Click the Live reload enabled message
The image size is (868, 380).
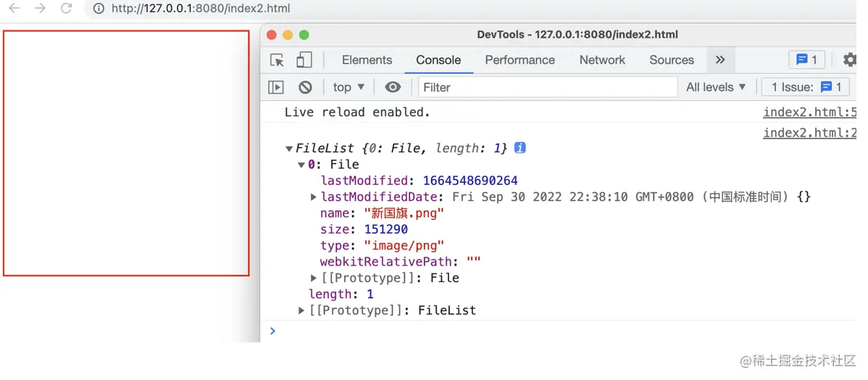coord(357,112)
